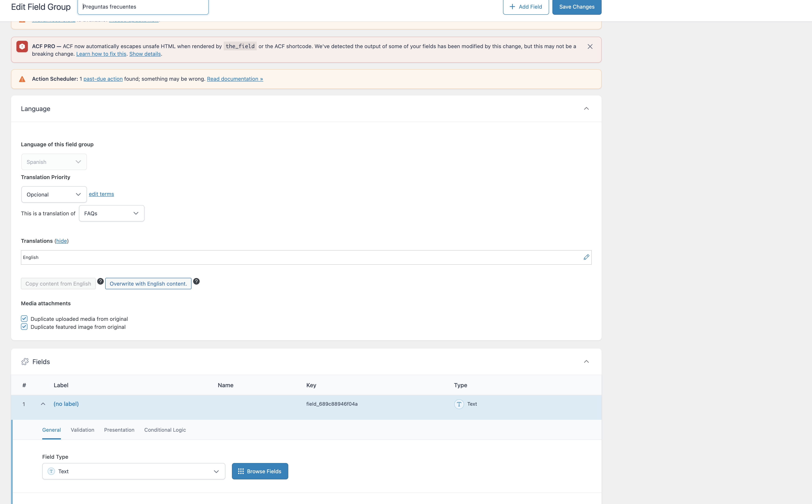Click the orange Action Scheduler warning icon

(x=22, y=79)
